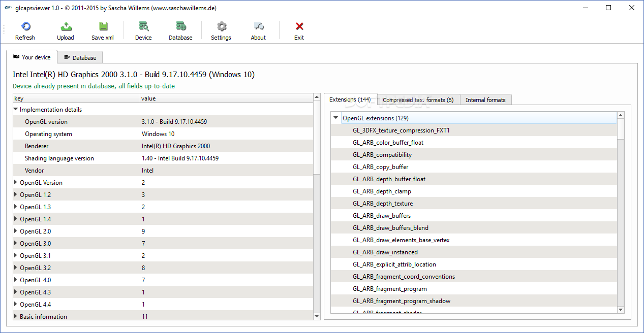Select GL_ARB_draw_elements_base_vertex extension
644x333 pixels.
tap(474, 240)
